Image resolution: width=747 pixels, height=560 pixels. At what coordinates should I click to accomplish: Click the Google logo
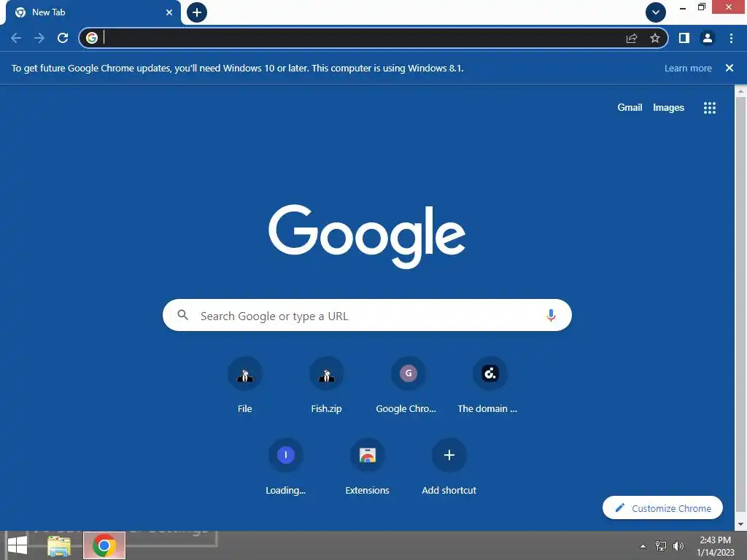click(367, 237)
